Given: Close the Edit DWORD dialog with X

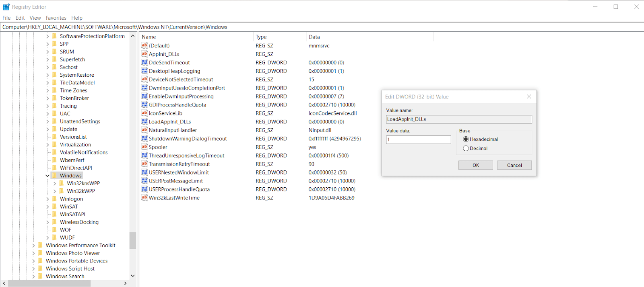Looking at the screenshot, I should [529, 96].
